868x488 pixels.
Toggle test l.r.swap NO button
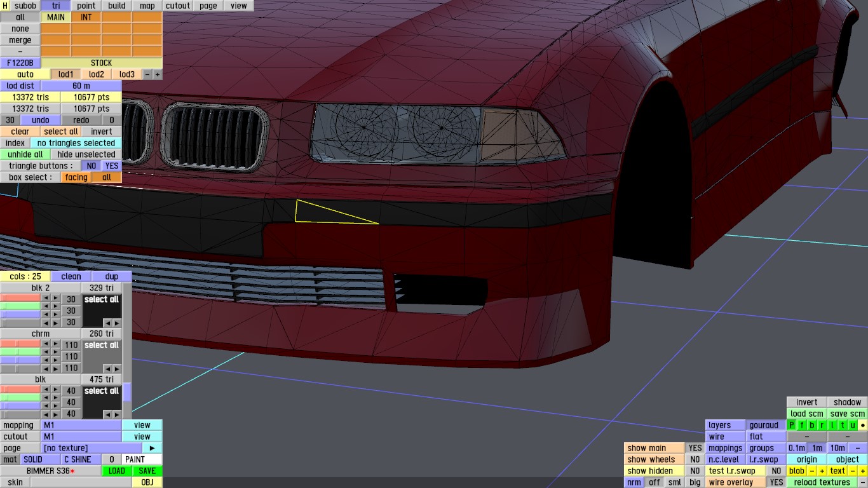coord(776,471)
